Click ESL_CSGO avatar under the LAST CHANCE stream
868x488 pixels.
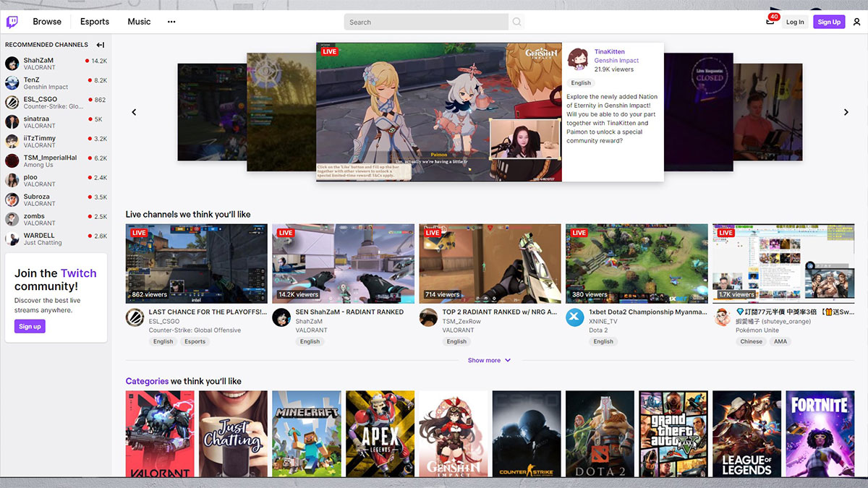pyautogui.click(x=135, y=317)
